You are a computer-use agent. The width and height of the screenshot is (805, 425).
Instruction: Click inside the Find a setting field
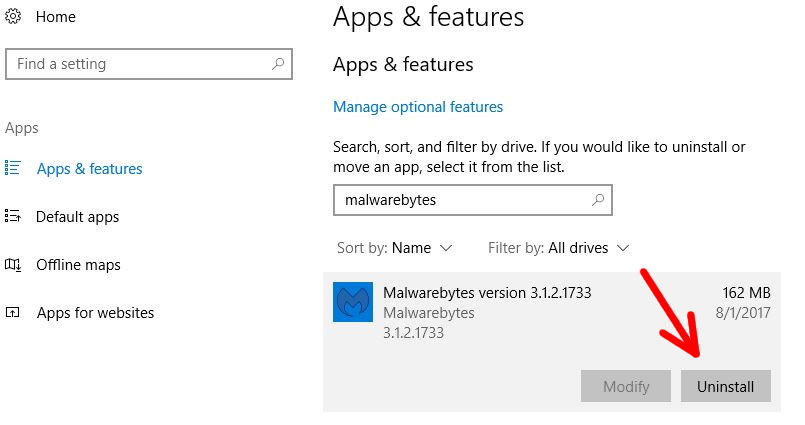click(149, 64)
